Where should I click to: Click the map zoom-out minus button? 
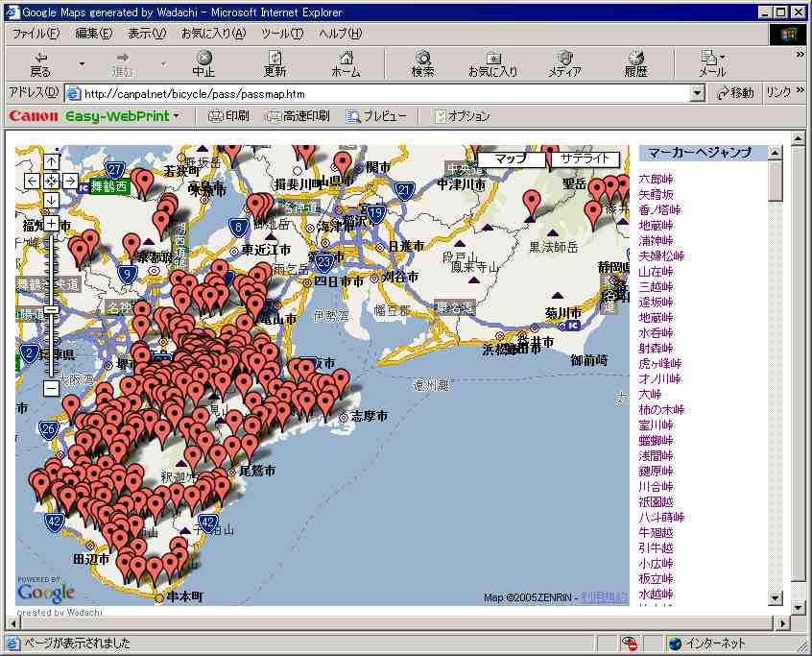click(52, 388)
